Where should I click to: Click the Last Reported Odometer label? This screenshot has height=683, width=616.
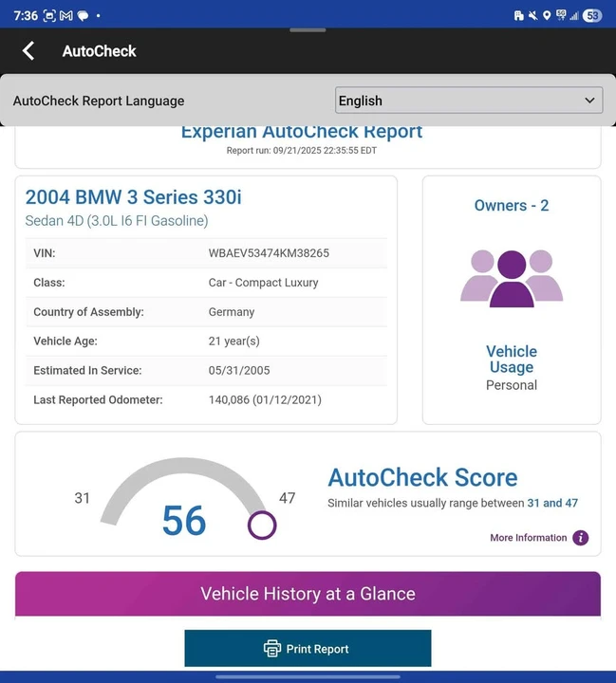(98, 400)
